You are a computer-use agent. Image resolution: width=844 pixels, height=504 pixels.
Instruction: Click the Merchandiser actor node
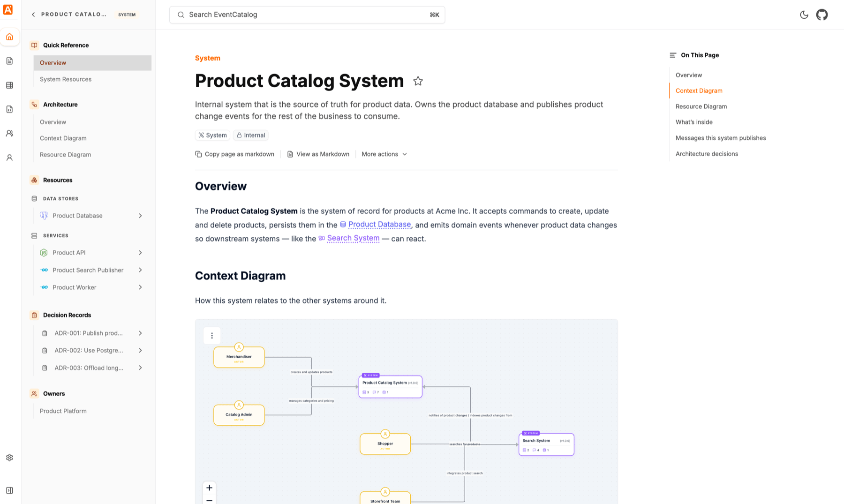coord(239,357)
